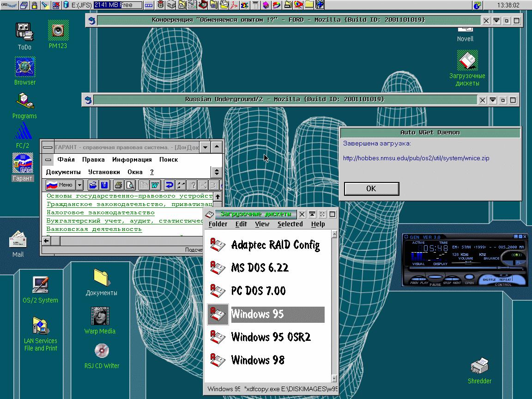Click the media player balance knob
This screenshot has width=532, height=399.
(x=517, y=255)
